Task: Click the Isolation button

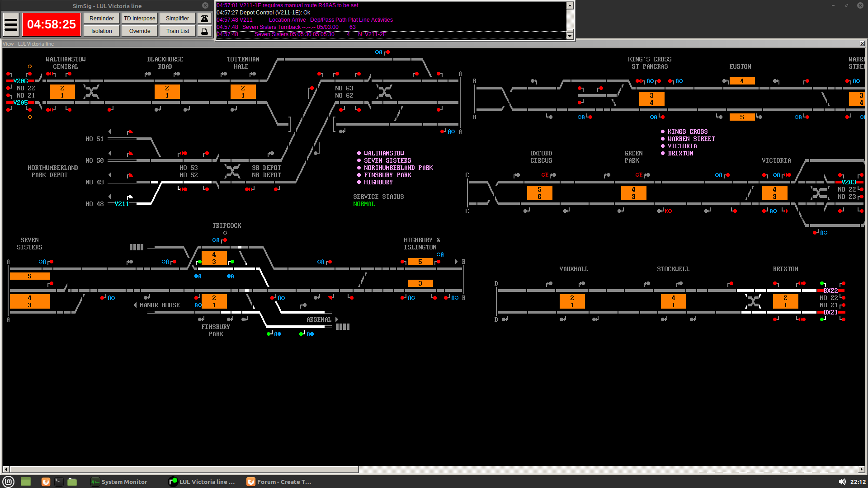Action: click(x=102, y=31)
